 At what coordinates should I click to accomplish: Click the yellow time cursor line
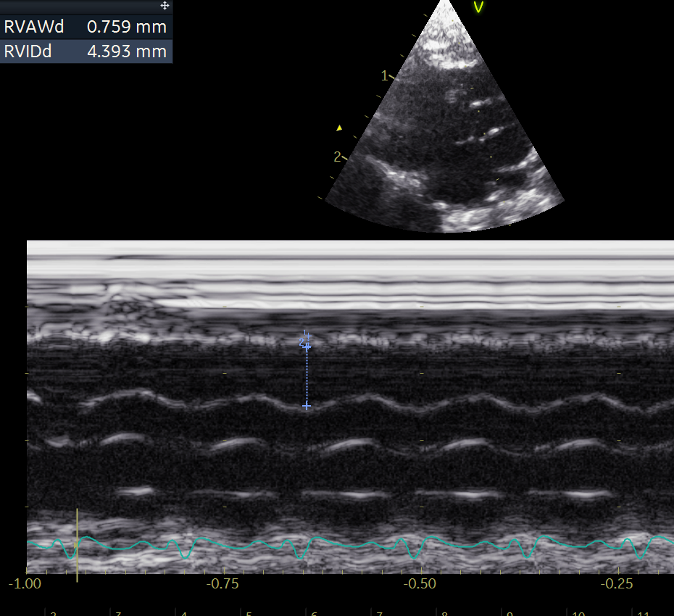tap(77, 545)
